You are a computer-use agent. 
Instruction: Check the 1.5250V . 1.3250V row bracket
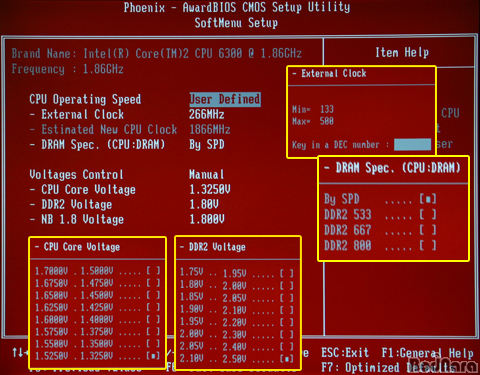[153, 356]
